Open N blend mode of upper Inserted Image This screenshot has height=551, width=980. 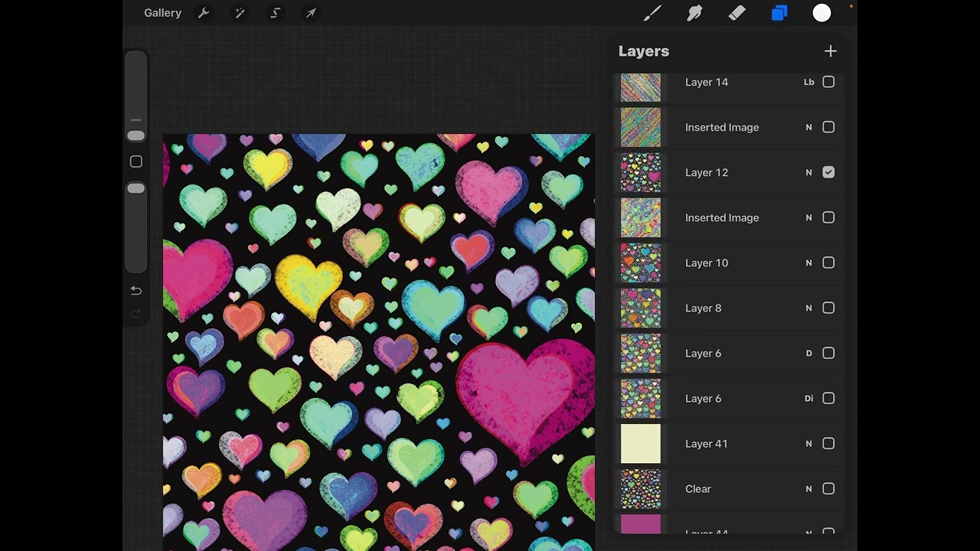(x=808, y=127)
